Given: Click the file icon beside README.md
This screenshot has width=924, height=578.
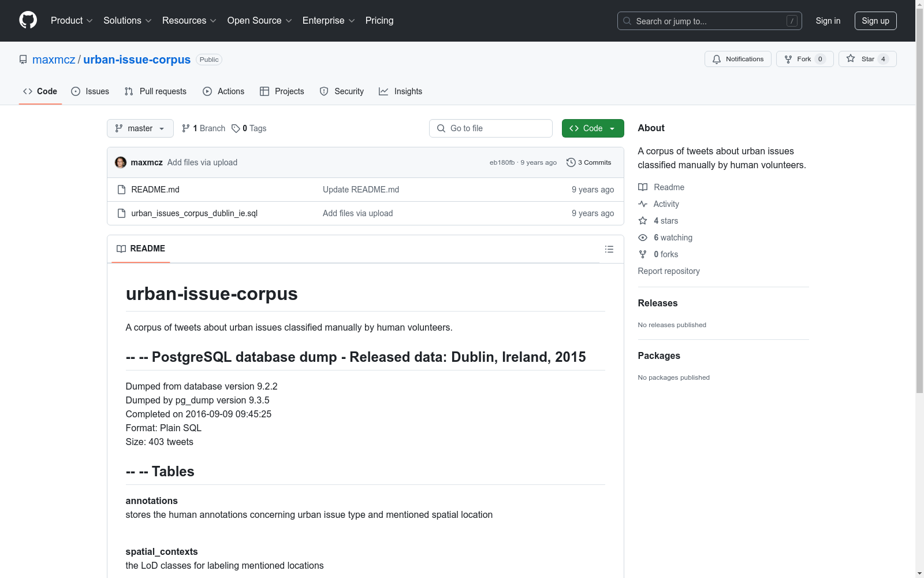Looking at the screenshot, I should [121, 190].
